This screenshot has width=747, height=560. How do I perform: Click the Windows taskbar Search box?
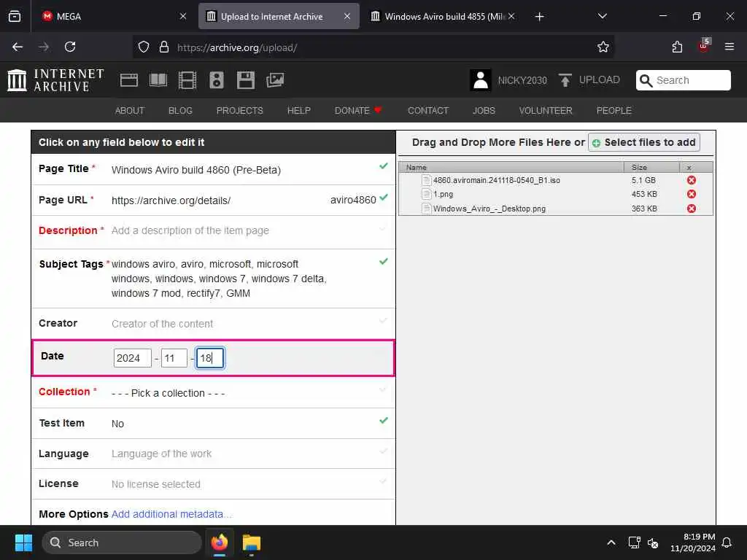pos(122,542)
